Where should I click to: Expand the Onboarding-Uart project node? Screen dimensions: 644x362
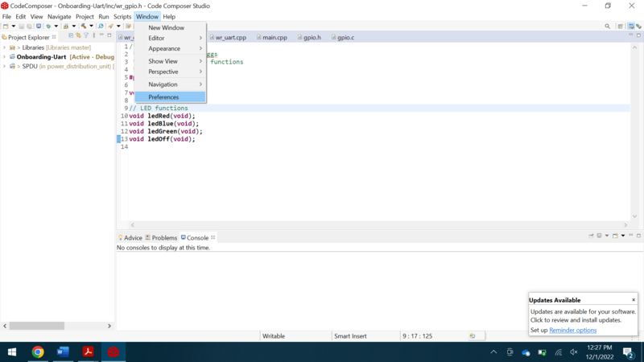(x=4, y=57)
